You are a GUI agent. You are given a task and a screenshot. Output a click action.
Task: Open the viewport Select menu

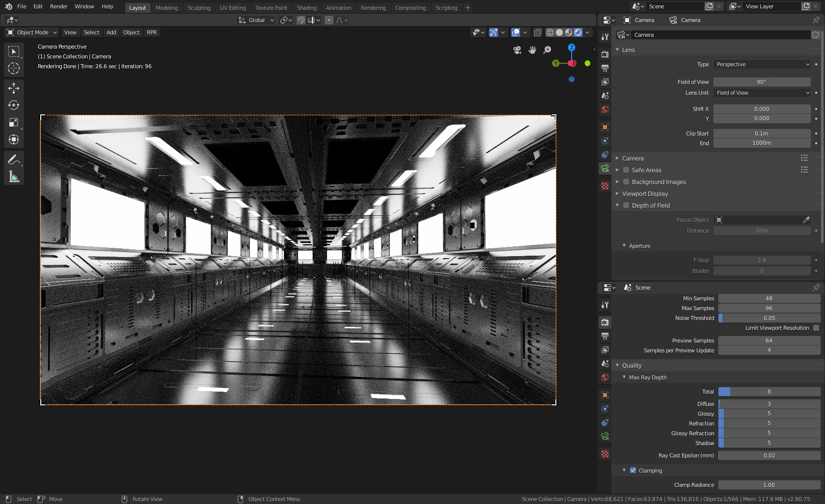click(x=91, y=32)
